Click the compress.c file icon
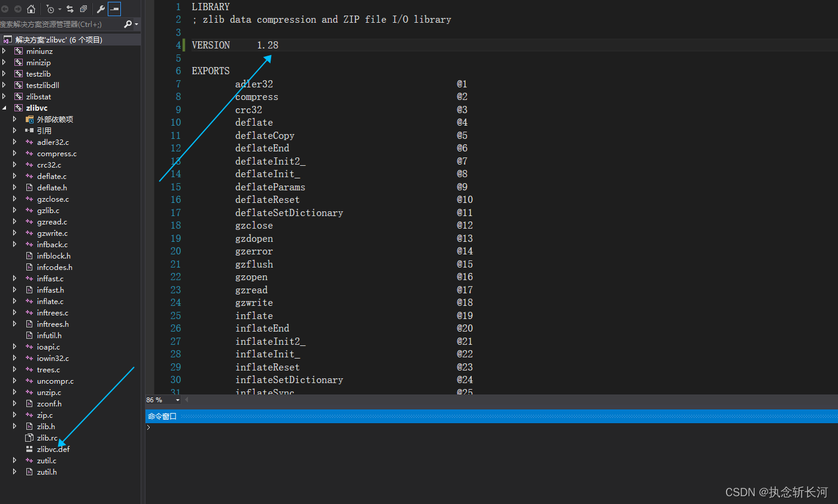This screenshot has height=504, width=838. 29,153
